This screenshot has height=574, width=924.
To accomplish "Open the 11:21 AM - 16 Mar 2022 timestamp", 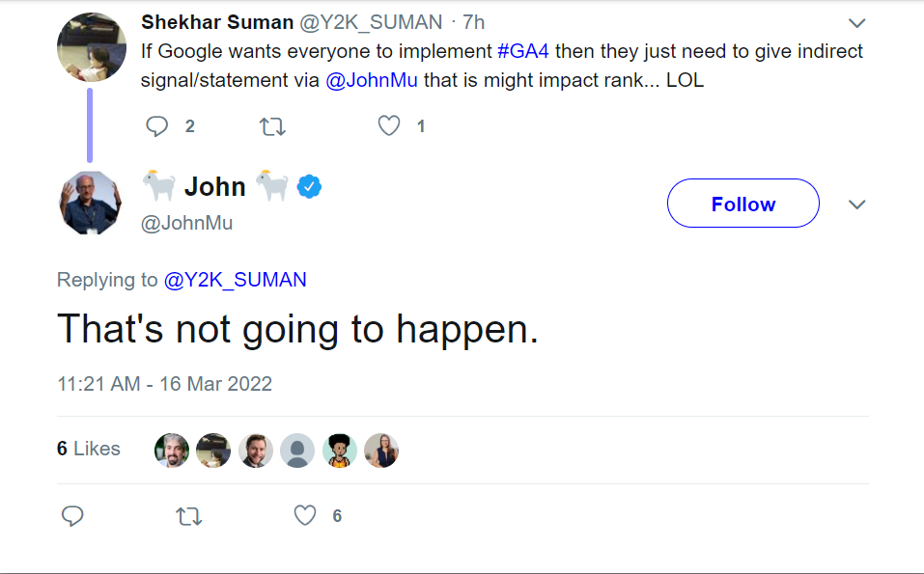I will [164, 383].
